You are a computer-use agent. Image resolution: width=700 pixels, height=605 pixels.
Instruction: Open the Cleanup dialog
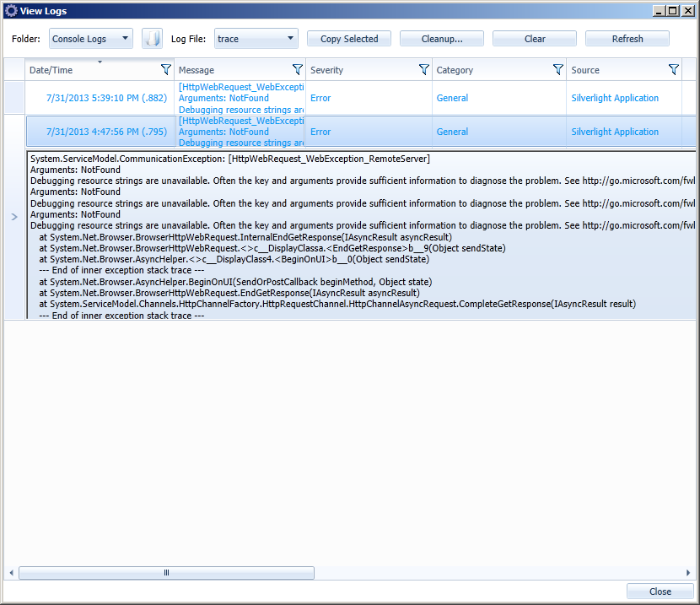pos(441,39)
